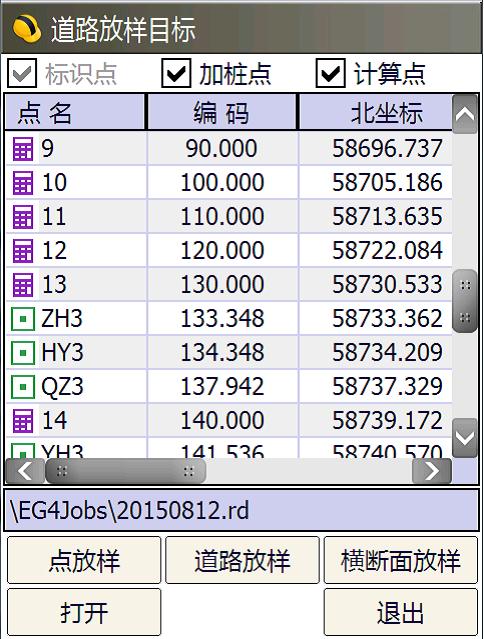Screen dimensions: 484x639
Task: Uncheck the 加桩点 checkbox
Action: pos(176,73)
